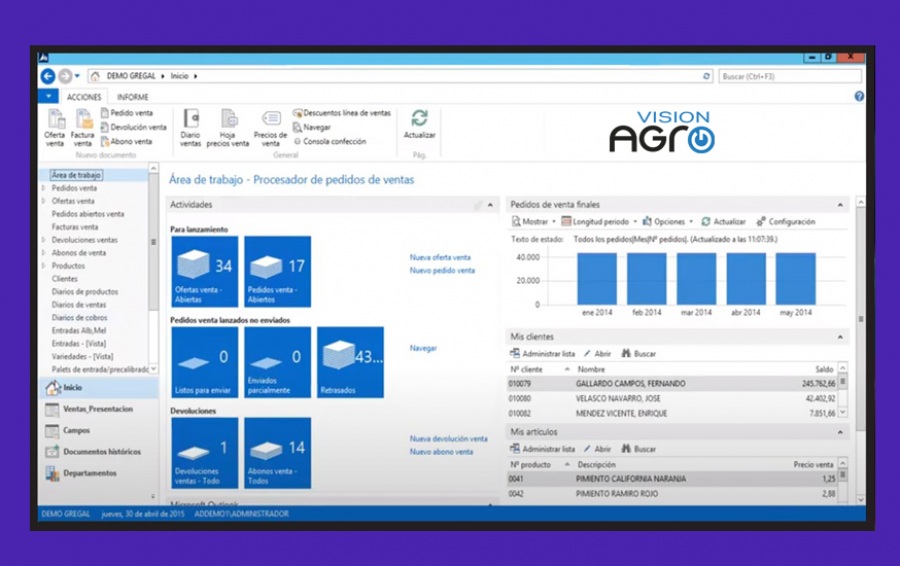900x566 pixels.
Task: Refresh using the address bar refresh icon
Action: point(707,76)
